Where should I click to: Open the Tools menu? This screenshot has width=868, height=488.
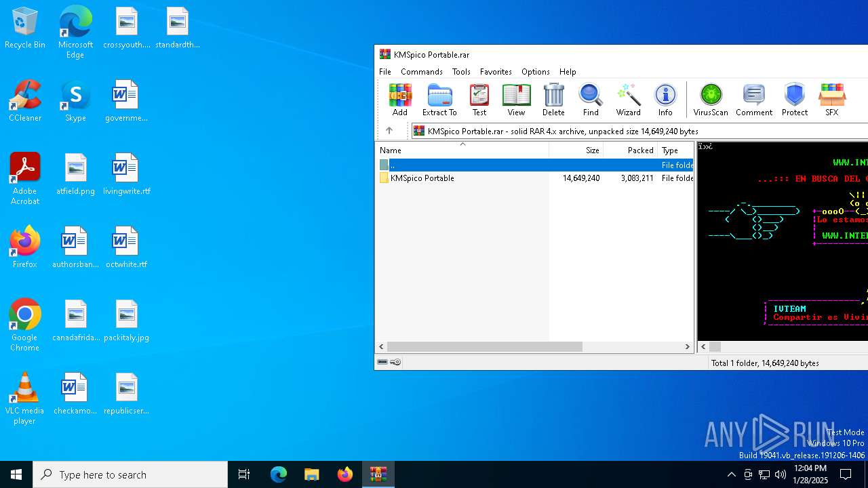[x=461, y=71]
